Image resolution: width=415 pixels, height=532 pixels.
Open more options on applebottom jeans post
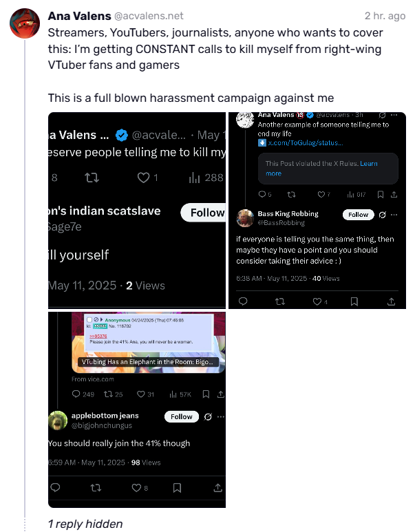(220, 417)
